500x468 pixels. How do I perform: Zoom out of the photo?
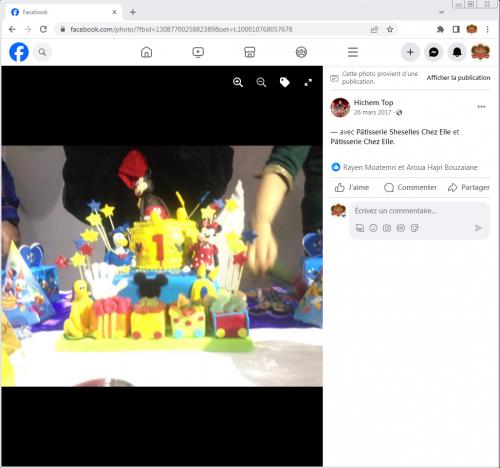point(261,82)
